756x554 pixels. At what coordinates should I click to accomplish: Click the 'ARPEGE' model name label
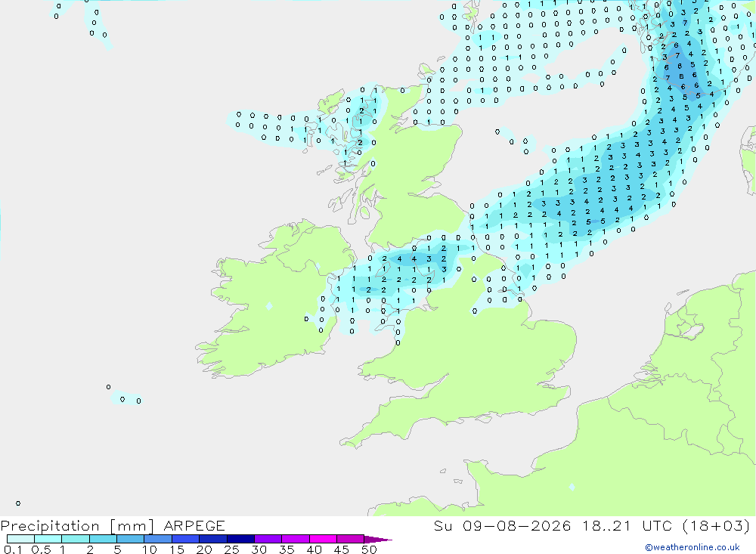(x=194, y=525)
